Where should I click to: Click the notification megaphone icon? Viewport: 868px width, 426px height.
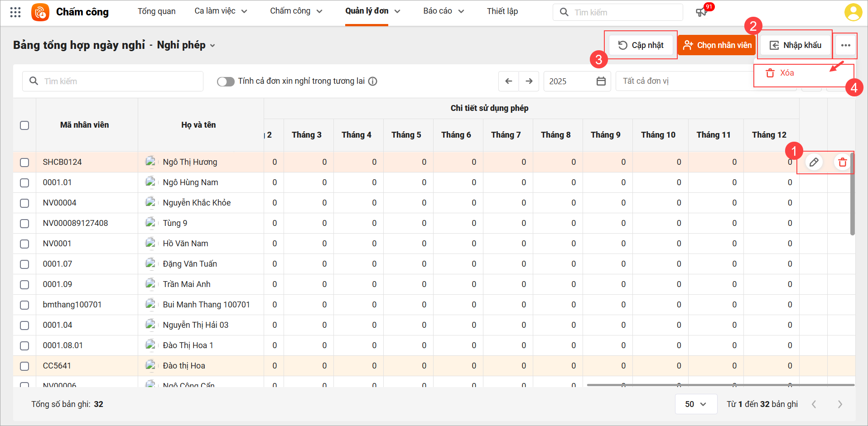point(701,12)
